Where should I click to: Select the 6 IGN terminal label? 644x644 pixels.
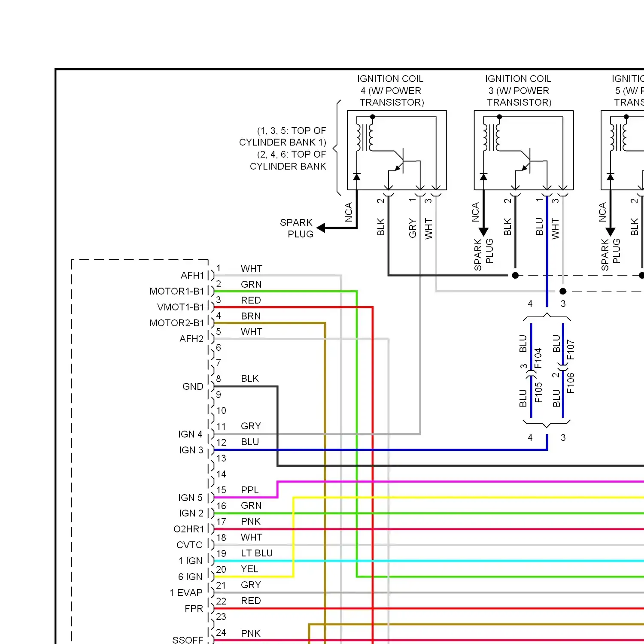(x=190, y=577)
